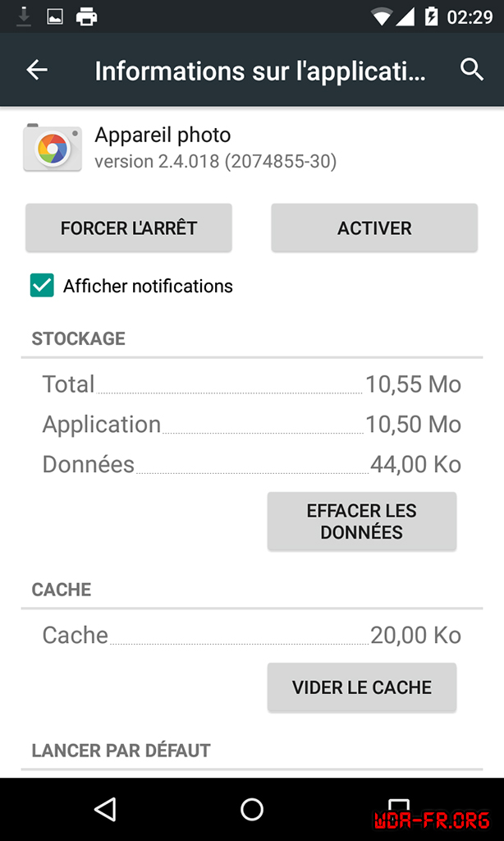Image resolution: width=504 pixels, height=841 pixels.
Task: Tap the Wi-Fi status icon
Action: (381, 16)
